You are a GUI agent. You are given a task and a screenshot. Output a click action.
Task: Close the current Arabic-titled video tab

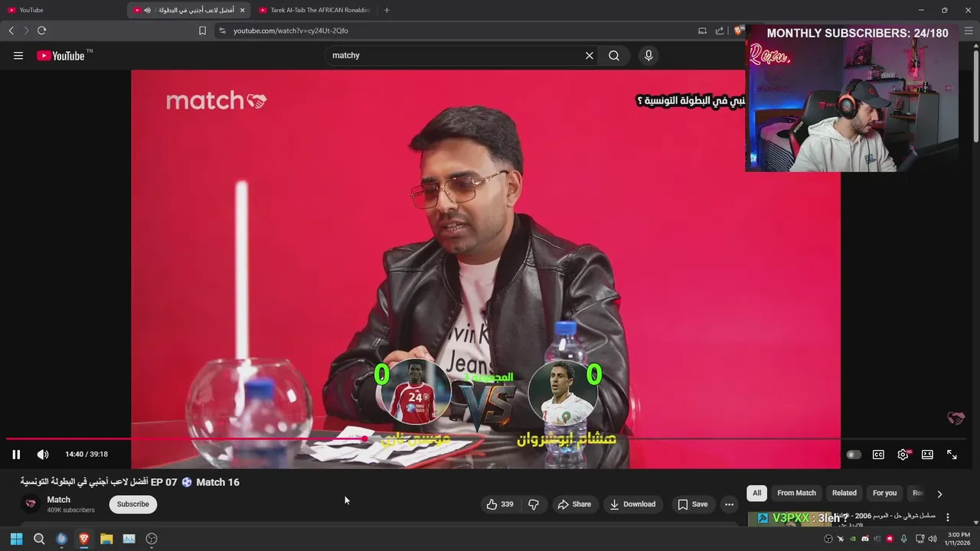(x=243, y=10)
